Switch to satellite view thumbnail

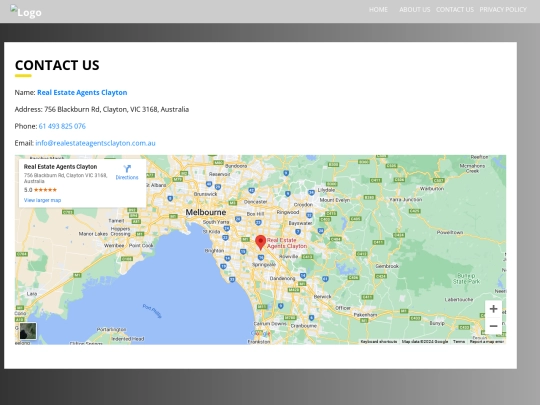(28, 331)
